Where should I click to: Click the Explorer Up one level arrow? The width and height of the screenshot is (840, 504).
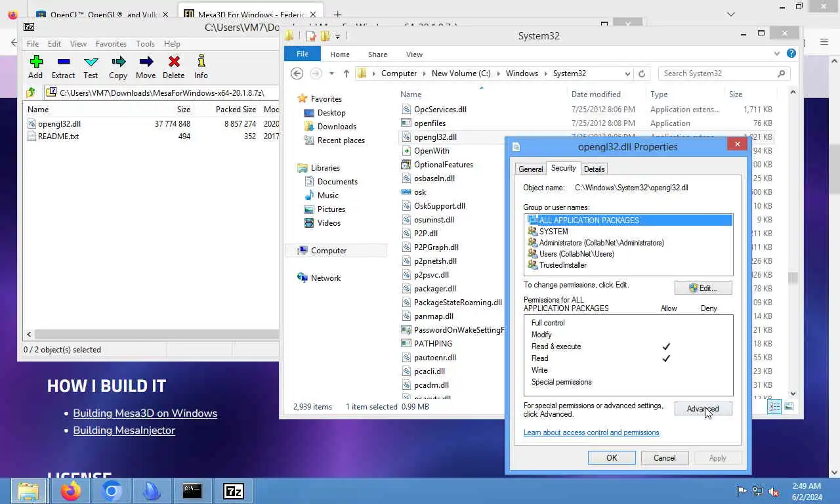tap(346, 73)
